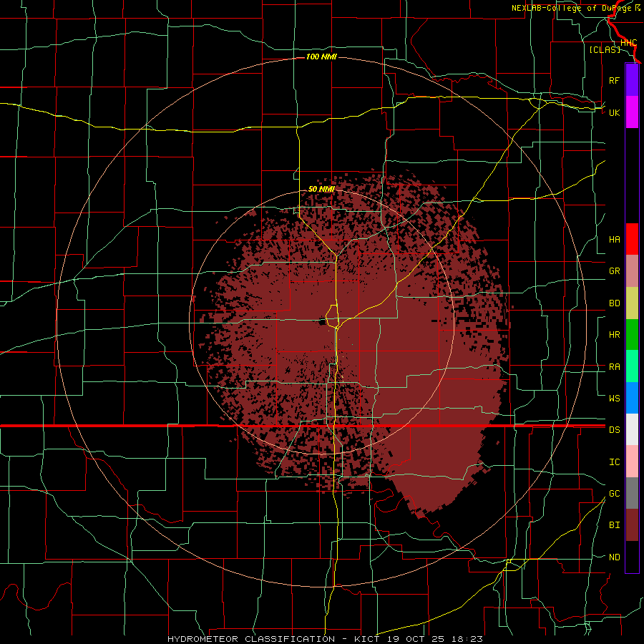Click the green HR legend color swatch

632,335
